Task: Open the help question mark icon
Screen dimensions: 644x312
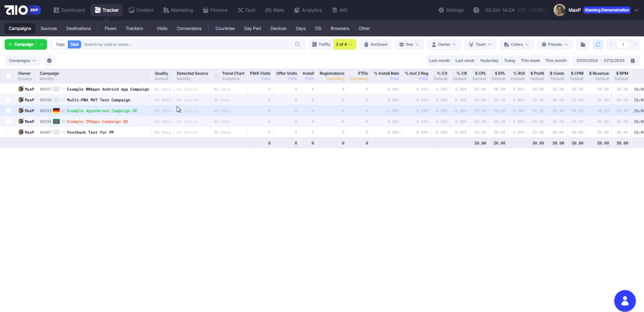Action: pyautogui.click(x=476, y=10)
